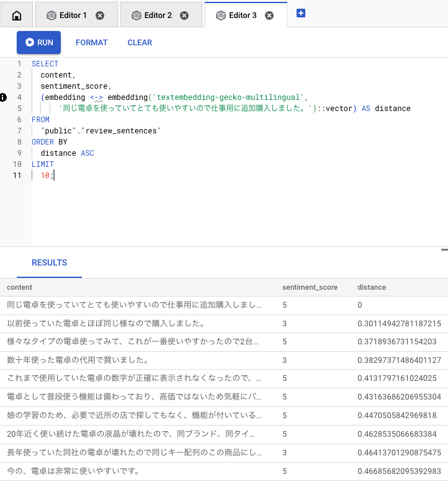This screenshot has height=487, width=448.
Task: Click the "review_sentences" table name in editor
Action: tap(121, 131)
